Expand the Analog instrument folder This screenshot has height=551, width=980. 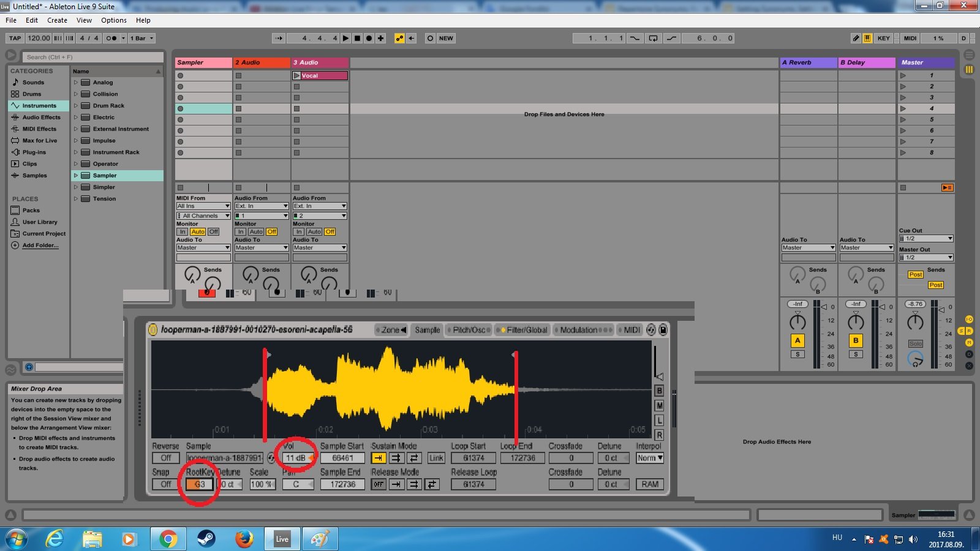coord(76,82)
